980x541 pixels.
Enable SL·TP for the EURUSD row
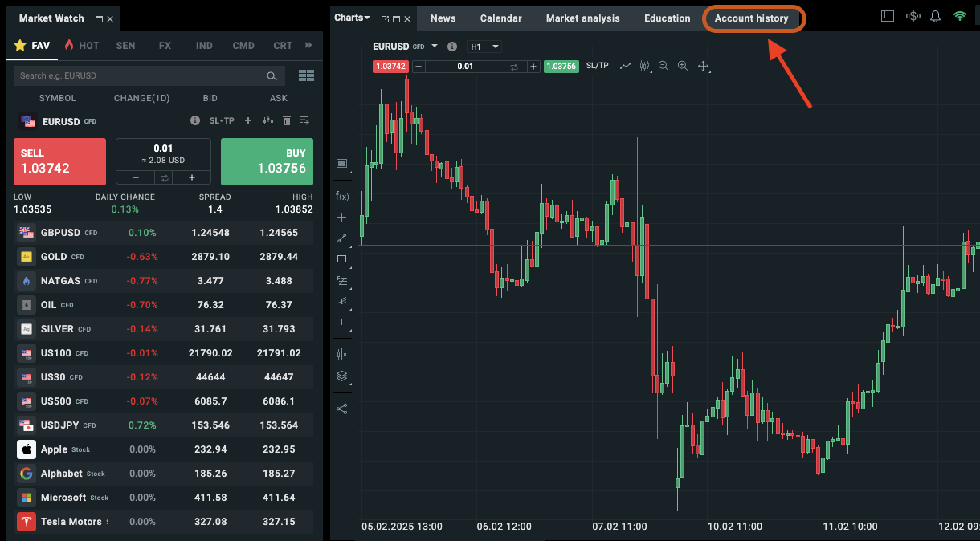pyautogui.click(x=222, y=120)
